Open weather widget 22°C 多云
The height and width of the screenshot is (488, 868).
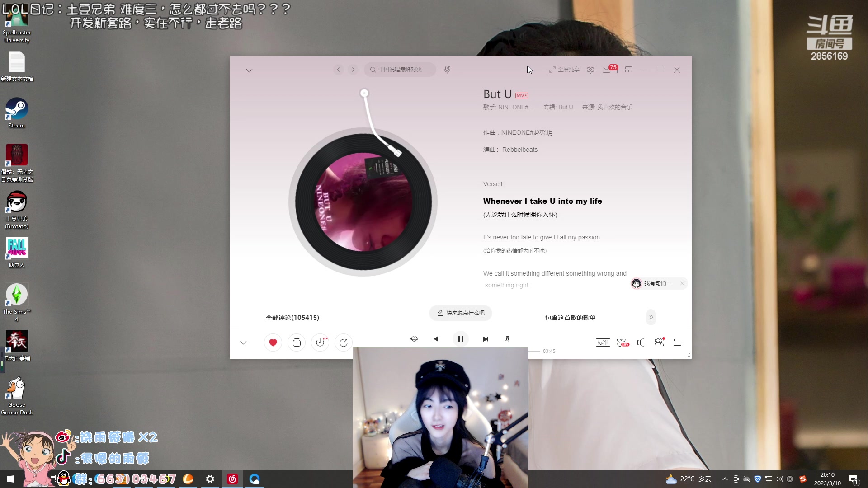689,479
